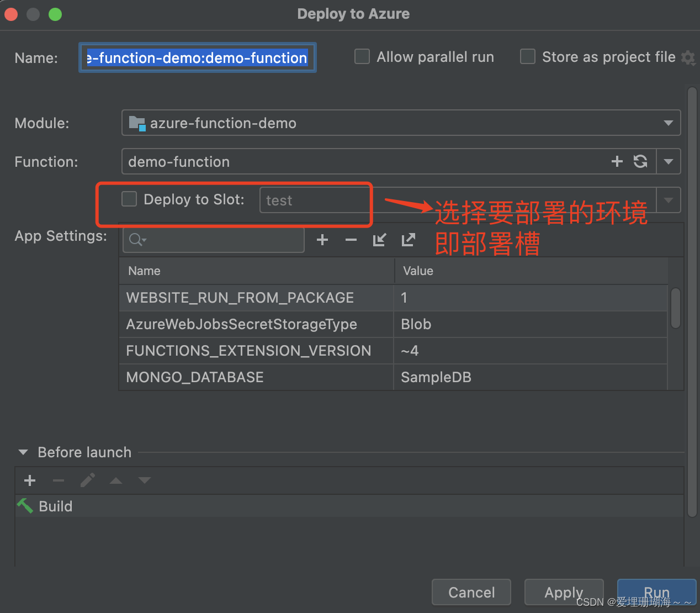The image size is (700, 613).
Task: Edit the Before launch task
Action: click(87, 480)
